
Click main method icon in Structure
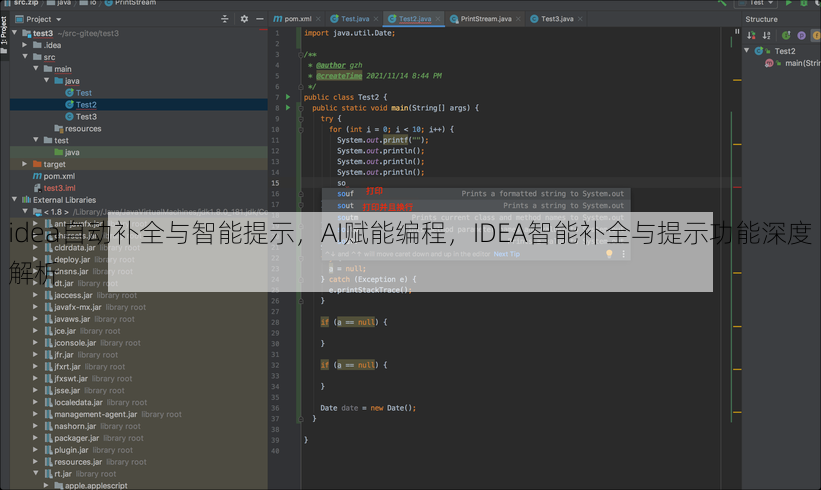[769, 63]
